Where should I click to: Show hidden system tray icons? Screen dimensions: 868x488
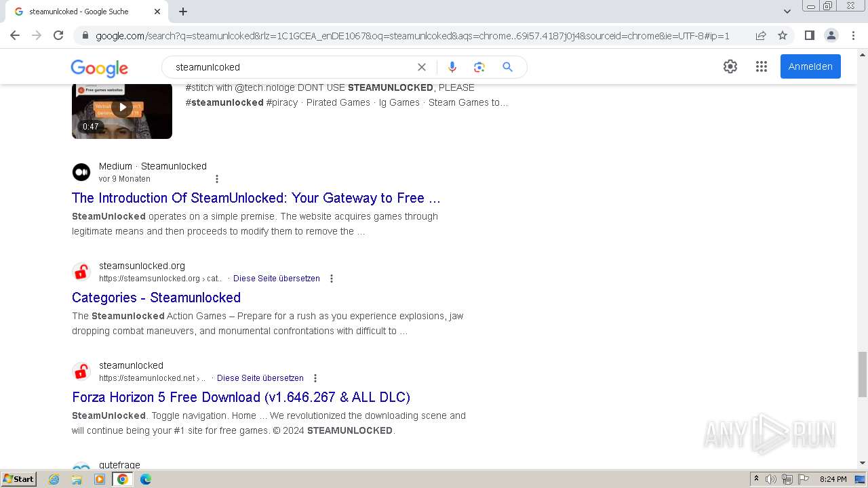756,479
